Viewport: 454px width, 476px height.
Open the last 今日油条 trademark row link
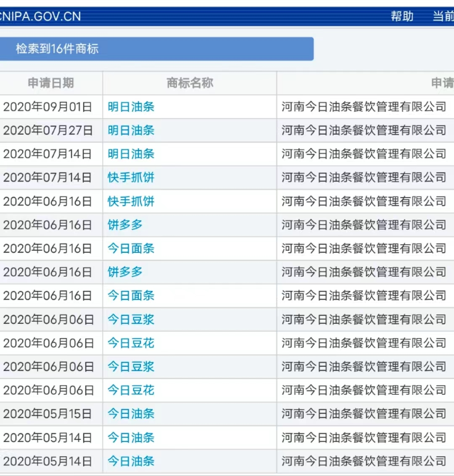(x=131, y=461)
